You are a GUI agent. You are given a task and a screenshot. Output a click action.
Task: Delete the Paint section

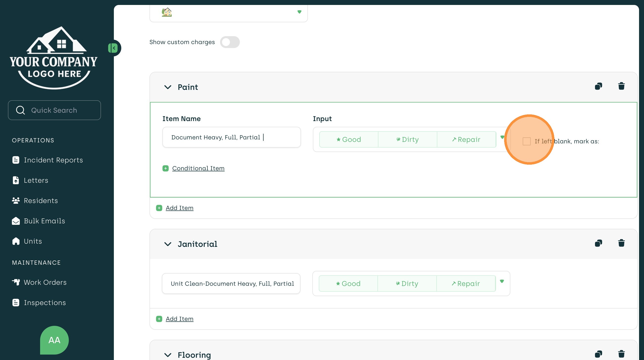tap(621, 86)
